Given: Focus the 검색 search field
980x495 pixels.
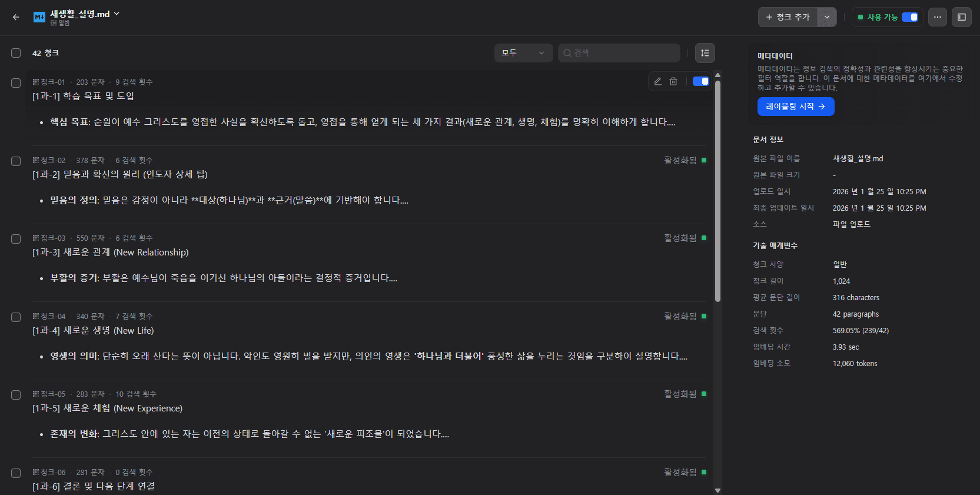Looking at the screenshot, I should click(x=619, y=53).
